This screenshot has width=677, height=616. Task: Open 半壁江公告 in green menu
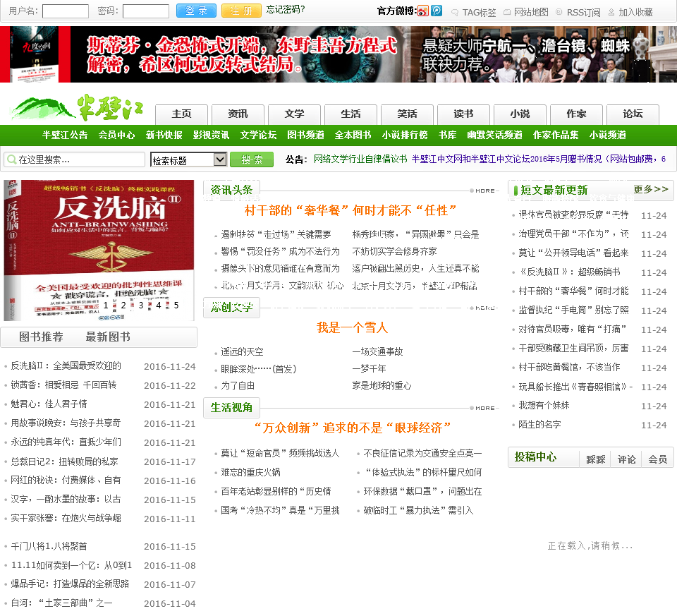65,135
